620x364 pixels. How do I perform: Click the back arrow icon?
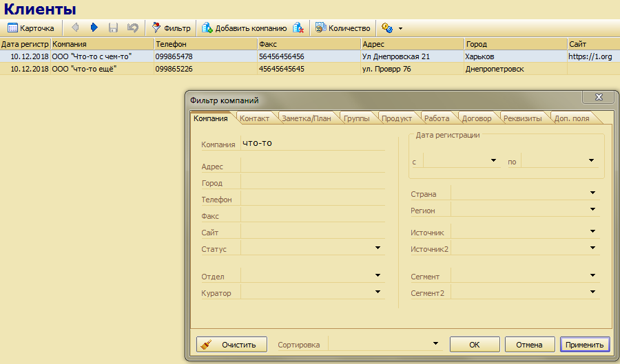75,28
